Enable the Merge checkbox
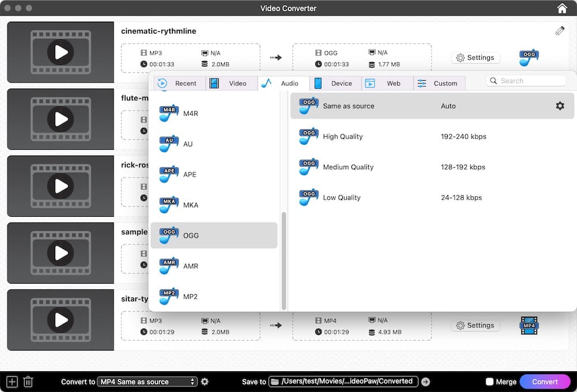The height and width of the screenshot is (392, 577). (489, 382)
